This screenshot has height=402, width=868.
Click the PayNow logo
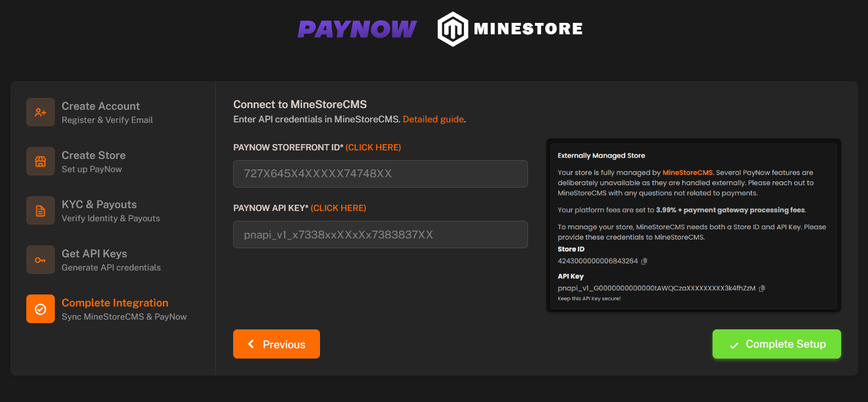click(x=357, y=28)
